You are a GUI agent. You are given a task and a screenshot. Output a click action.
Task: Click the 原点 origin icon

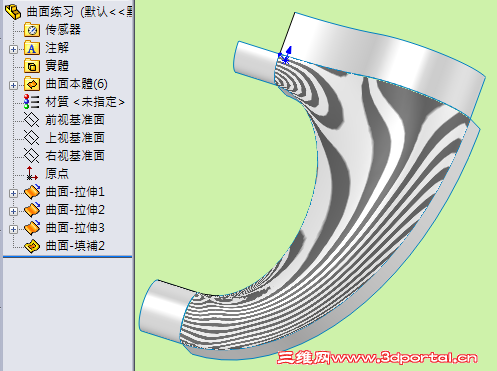tap(32, 174)
